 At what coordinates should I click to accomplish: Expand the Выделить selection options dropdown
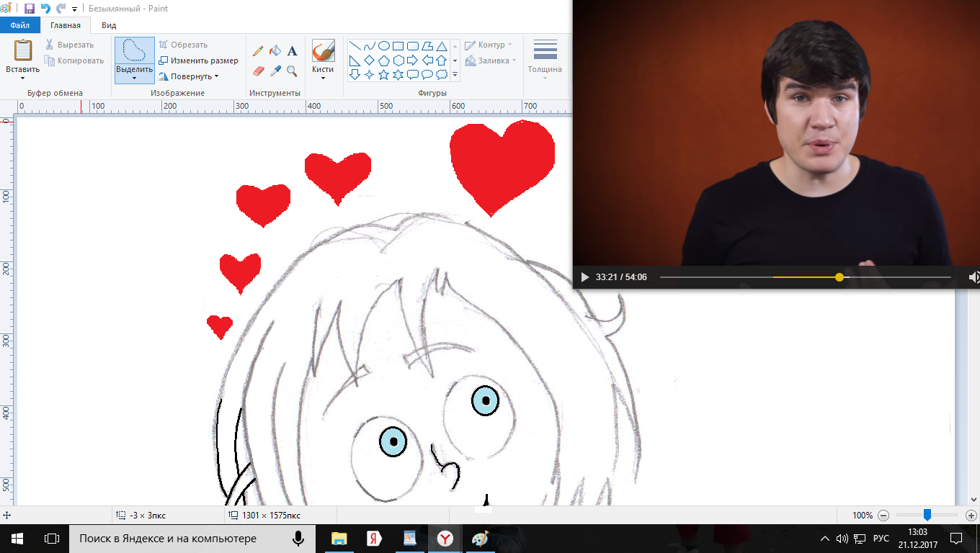pos(134,78)
